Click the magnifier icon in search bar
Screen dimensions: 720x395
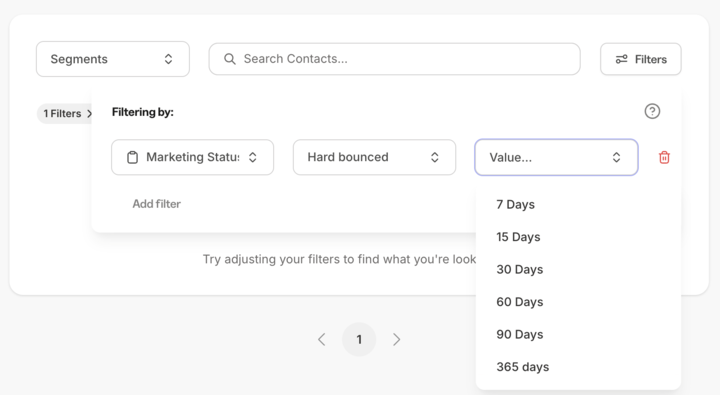click(x=230, y=59)
